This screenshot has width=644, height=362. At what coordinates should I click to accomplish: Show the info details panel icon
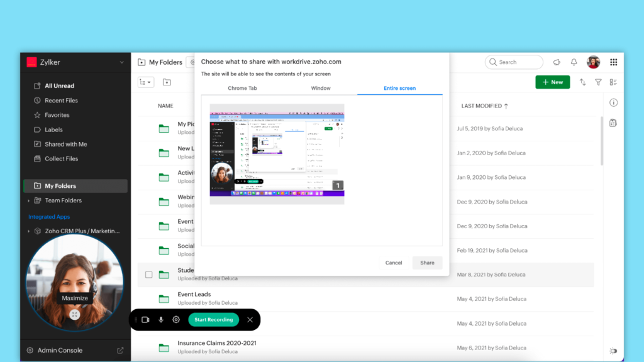(x=613, y=102)
